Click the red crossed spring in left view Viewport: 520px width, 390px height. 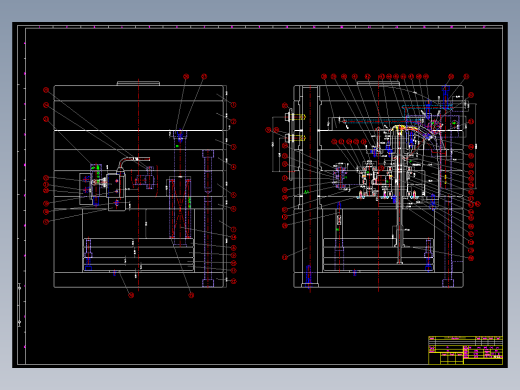[180, 209]
